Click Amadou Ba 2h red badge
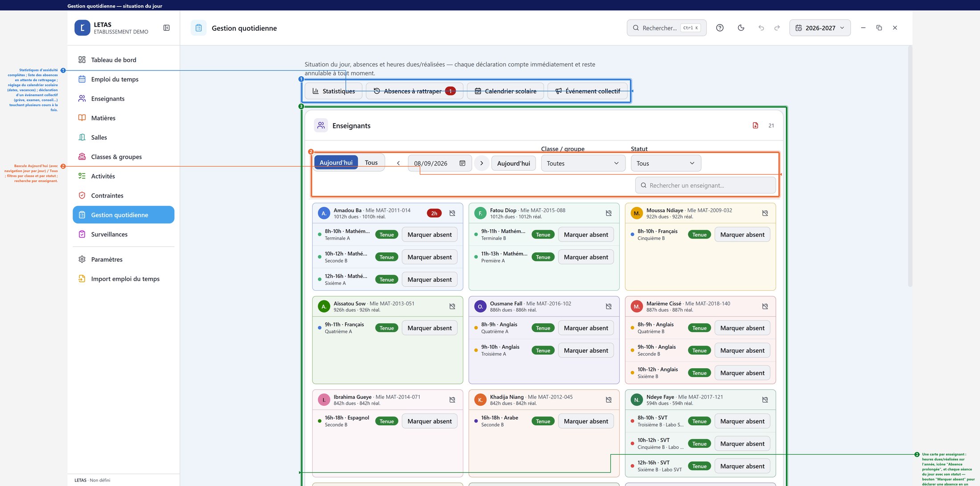Viewport: 980px width, 486px height. point(434,213)
